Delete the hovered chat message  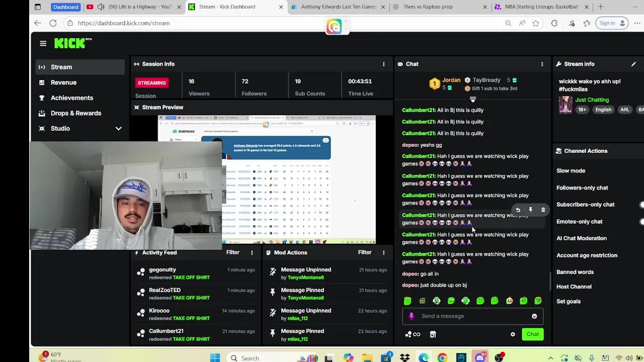pos(543,210)
